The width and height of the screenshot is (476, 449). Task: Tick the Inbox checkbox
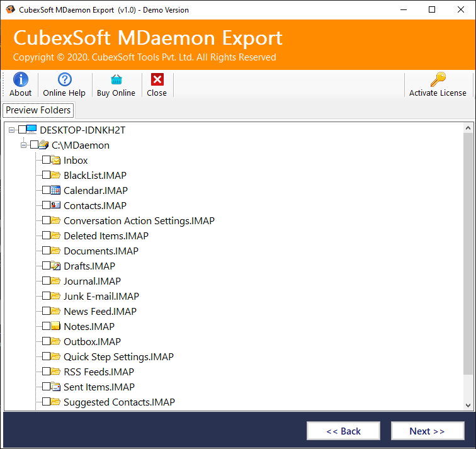[x=46, y=160]
